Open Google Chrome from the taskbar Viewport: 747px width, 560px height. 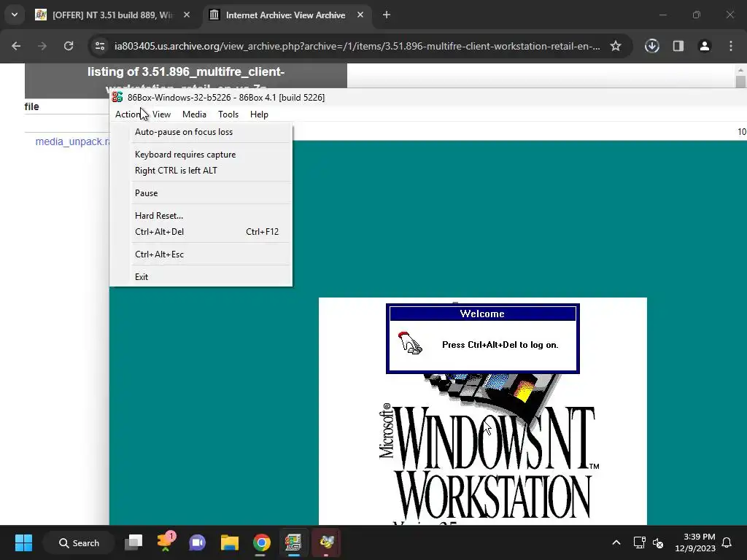[x=262, y=542]
